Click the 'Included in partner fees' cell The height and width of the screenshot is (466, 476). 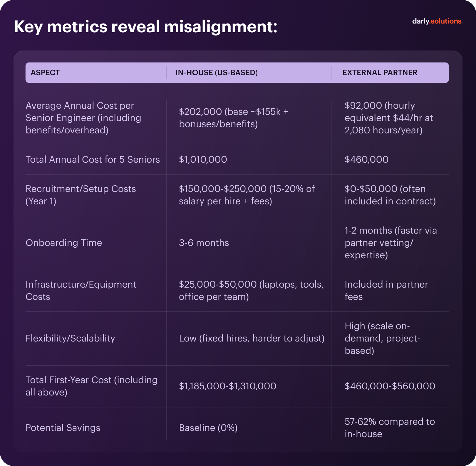(386, 291)
